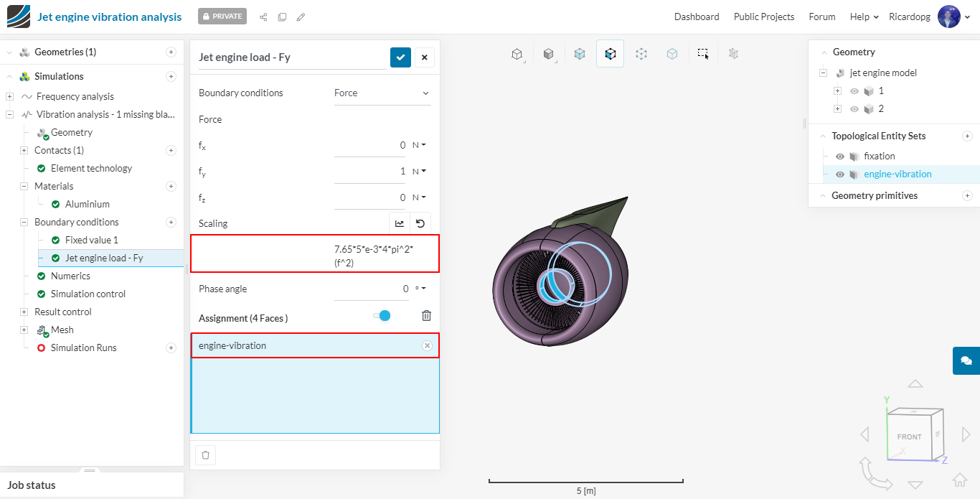Screen dimensions: 980x499
Task: Toggle visibility of engine-vibration entity set
Action: point(840,174)
